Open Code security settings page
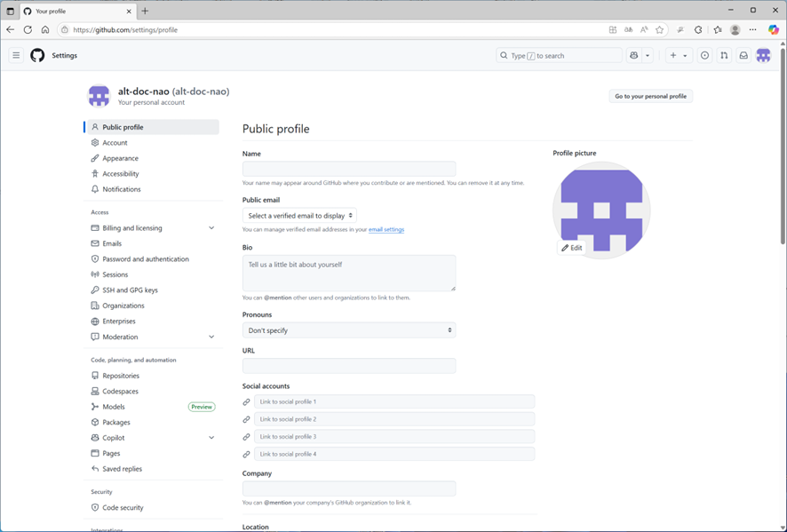 153,507
